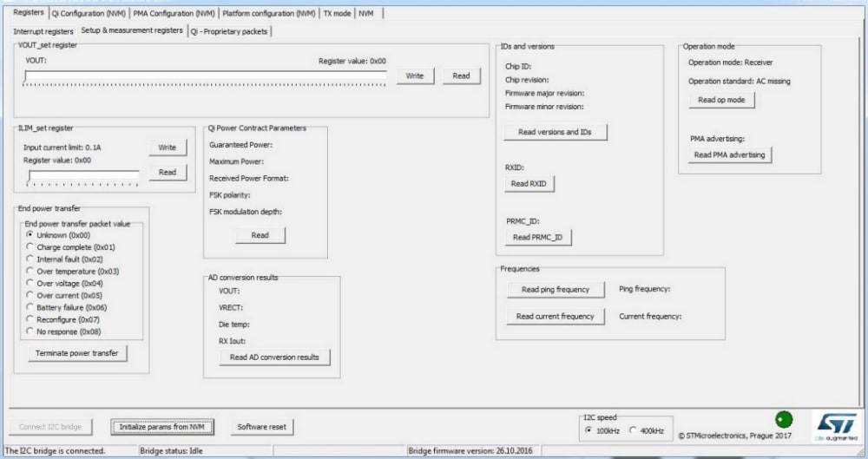
Task: Switch to Qi - Proprietary packets tab
Action: point(230,31)
